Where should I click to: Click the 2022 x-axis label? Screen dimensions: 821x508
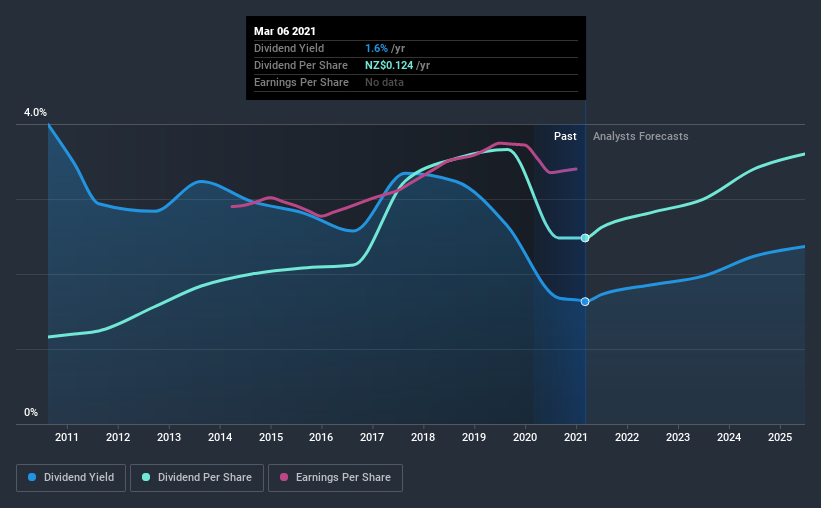pyautogui.click(x=627, y=437)
